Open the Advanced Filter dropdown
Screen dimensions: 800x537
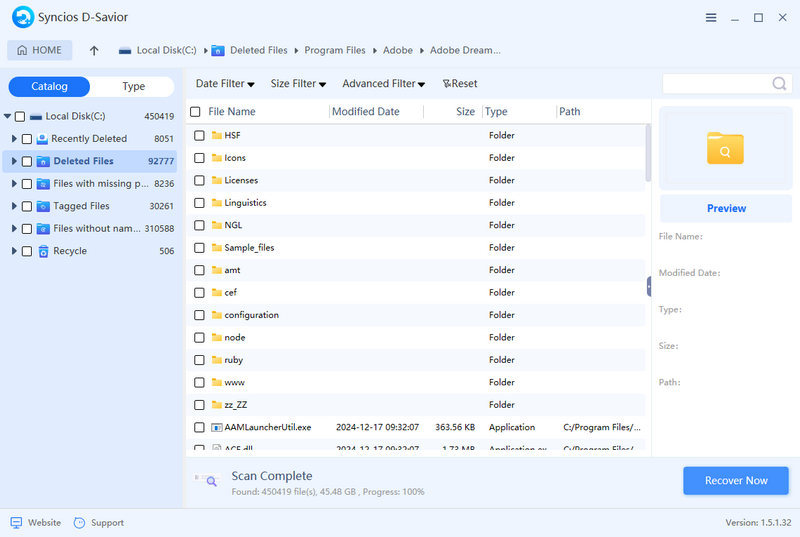[383, 84]
